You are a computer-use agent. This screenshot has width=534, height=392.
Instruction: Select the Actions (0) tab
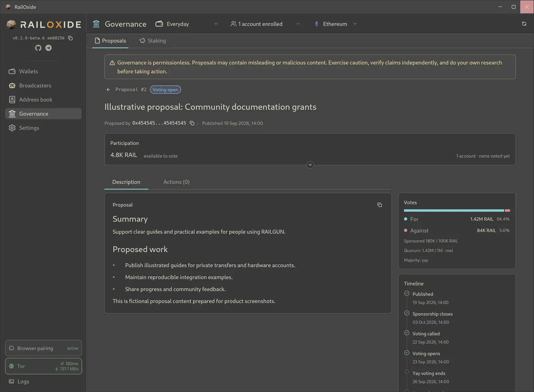[177, 182]
